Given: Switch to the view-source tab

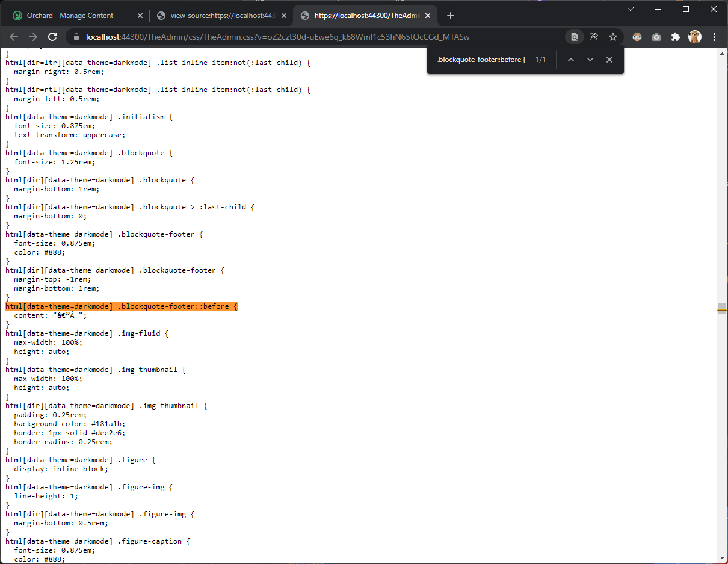Looking at the screenshot, I should point(220,15).
